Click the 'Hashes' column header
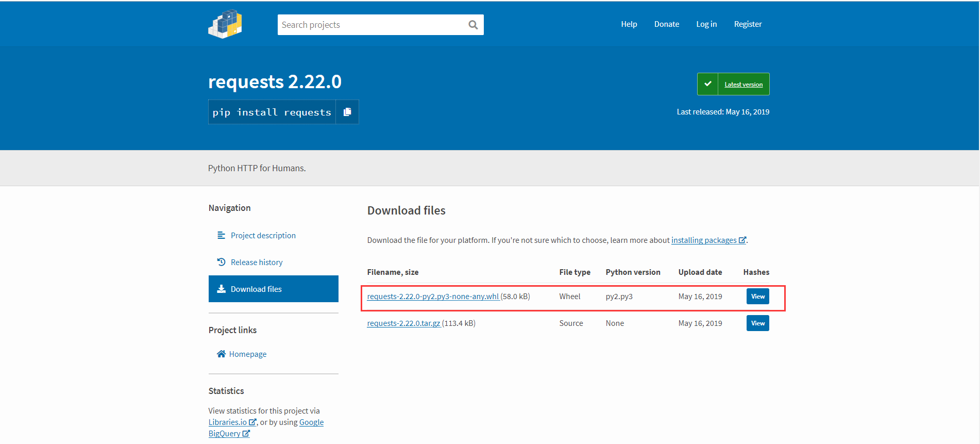This screenshot has width=980, height=444. 756,272
